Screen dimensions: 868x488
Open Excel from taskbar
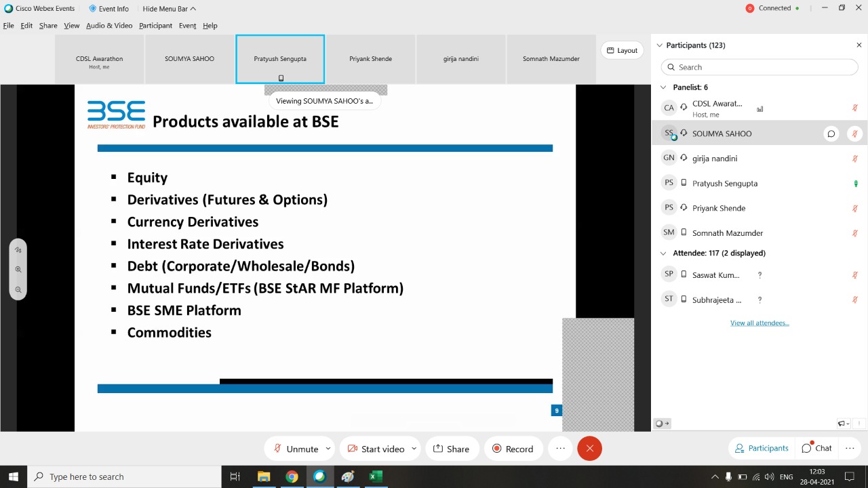click(375, 476)
